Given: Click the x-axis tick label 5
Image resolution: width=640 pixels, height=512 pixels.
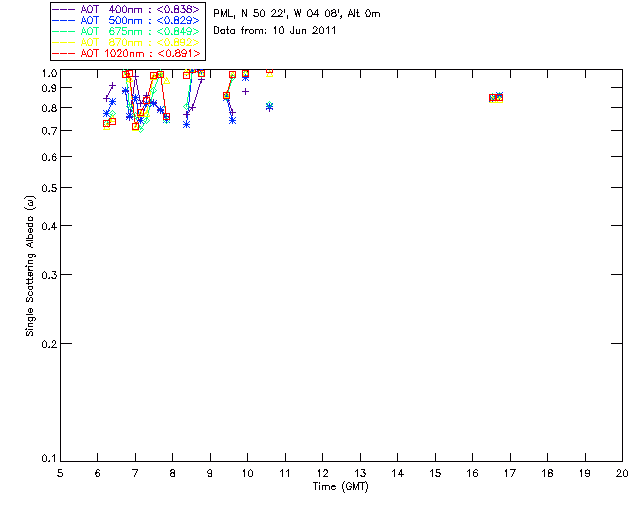Looking at the screenshot, I should [60, 472].
